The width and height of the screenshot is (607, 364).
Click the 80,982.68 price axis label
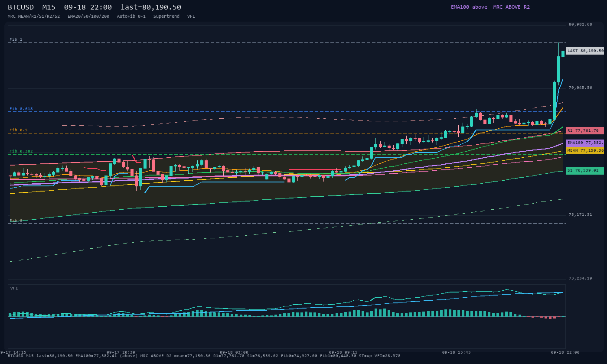(x=581, y=24)
